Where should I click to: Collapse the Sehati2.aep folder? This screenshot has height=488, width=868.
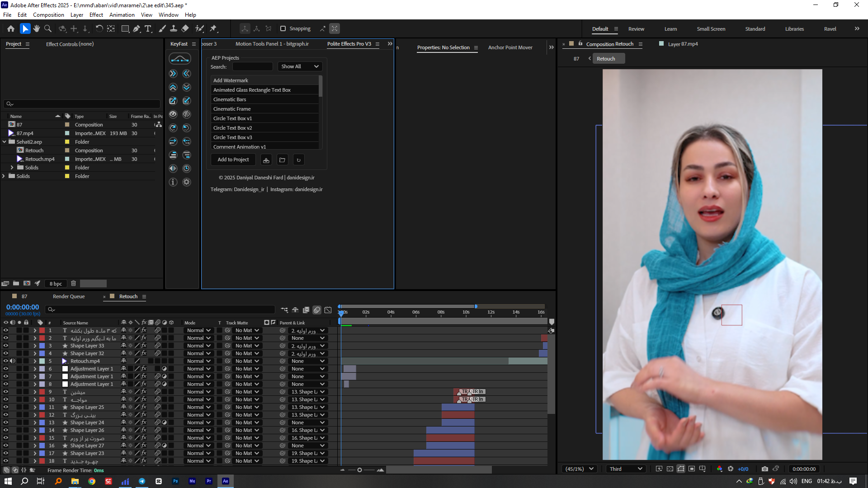coord(4,142)
